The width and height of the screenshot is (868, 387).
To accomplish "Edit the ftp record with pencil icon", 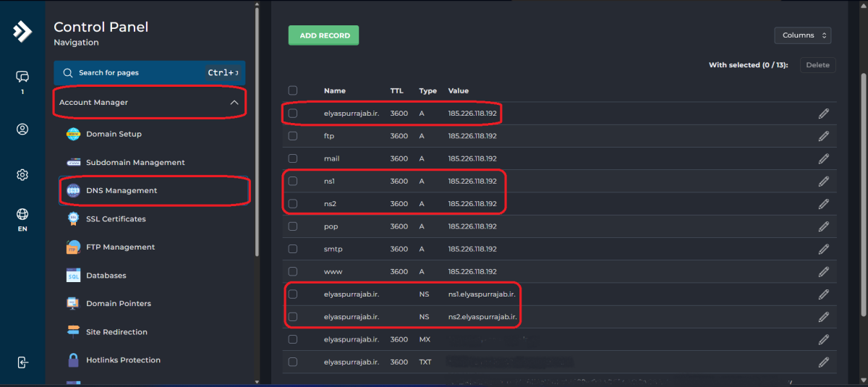I will [x=823, y=136].
